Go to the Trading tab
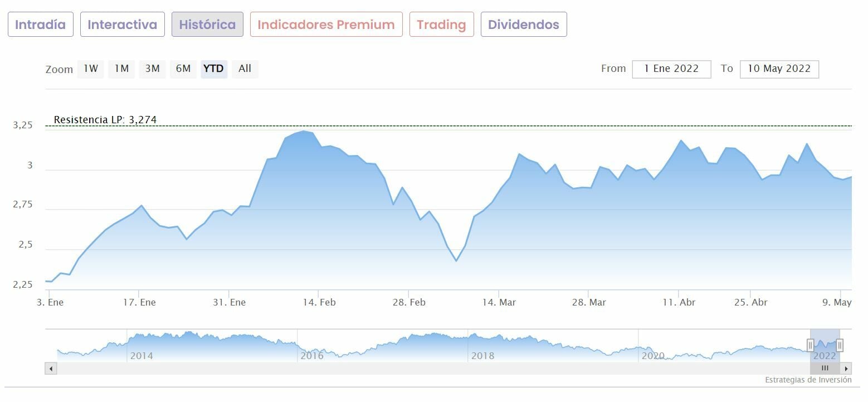The image size is (868, 402). (x=441, y=25)
